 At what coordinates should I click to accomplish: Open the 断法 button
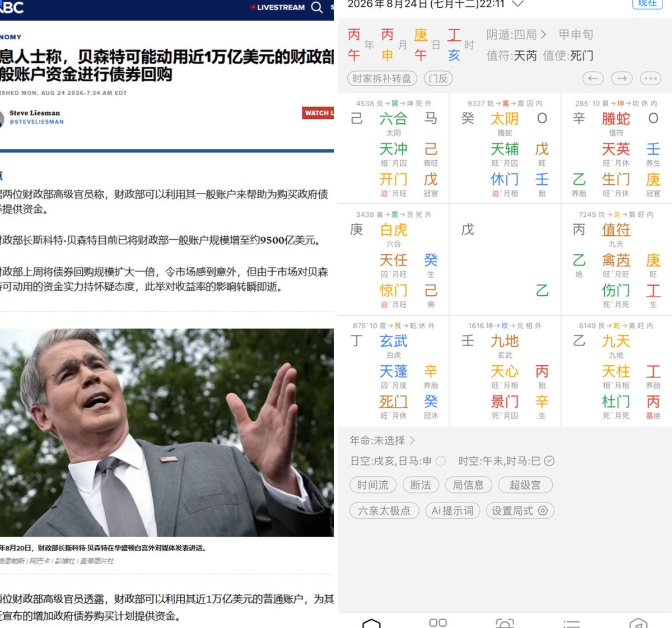421,485
